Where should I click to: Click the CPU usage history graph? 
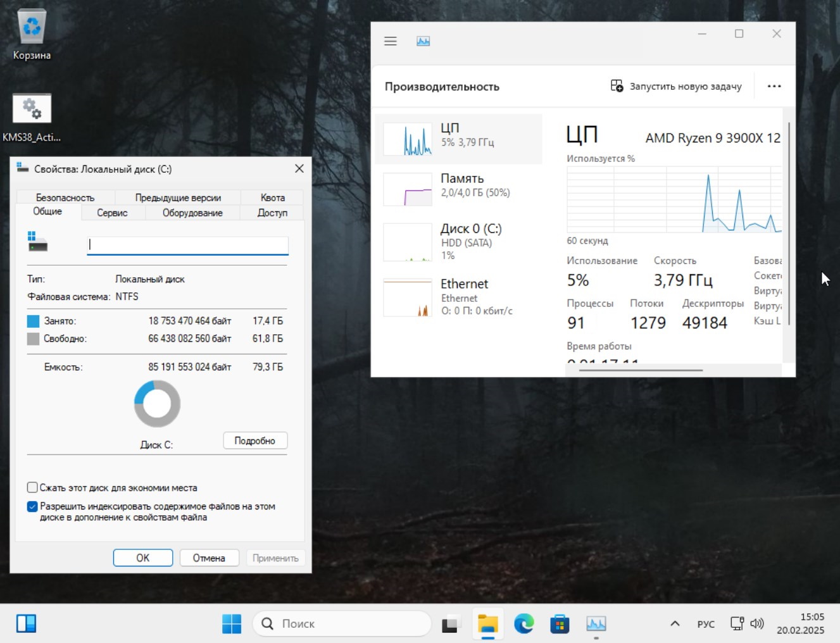pyautogui.click(x=674, y=199)
